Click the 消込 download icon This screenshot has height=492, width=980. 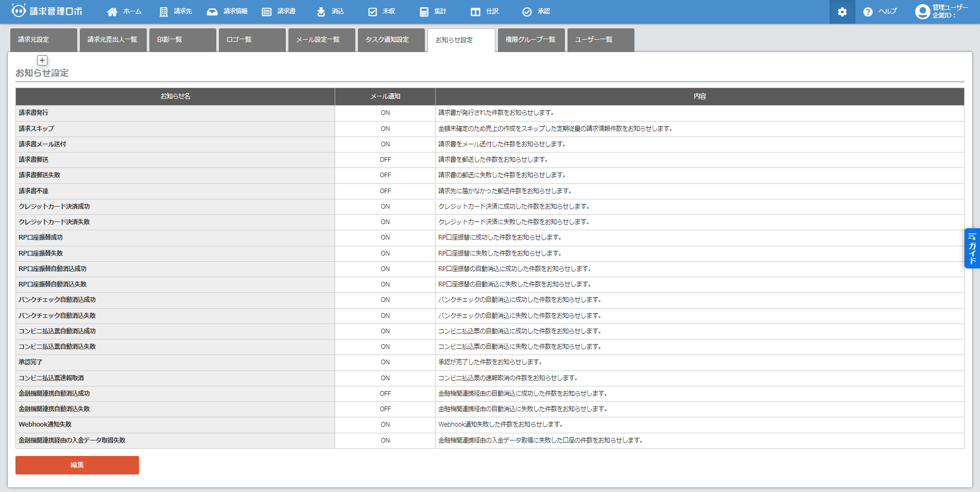[x=321, y=12]
